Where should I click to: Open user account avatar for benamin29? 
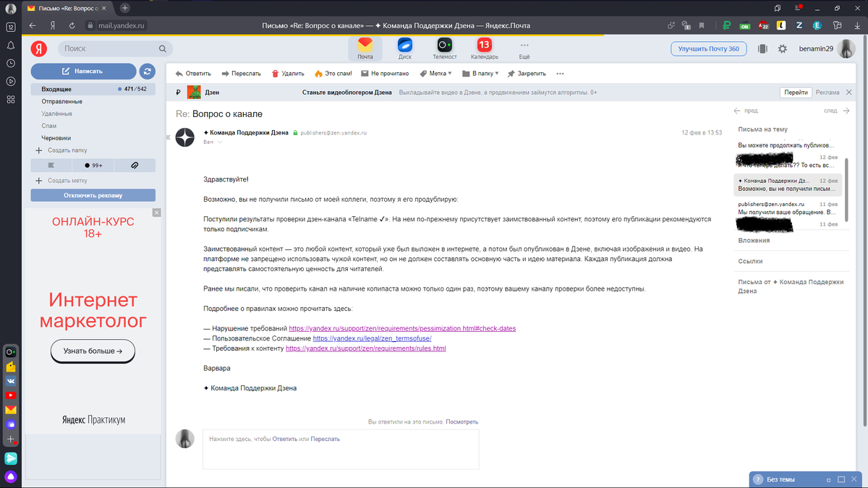[x=846, y=48]
